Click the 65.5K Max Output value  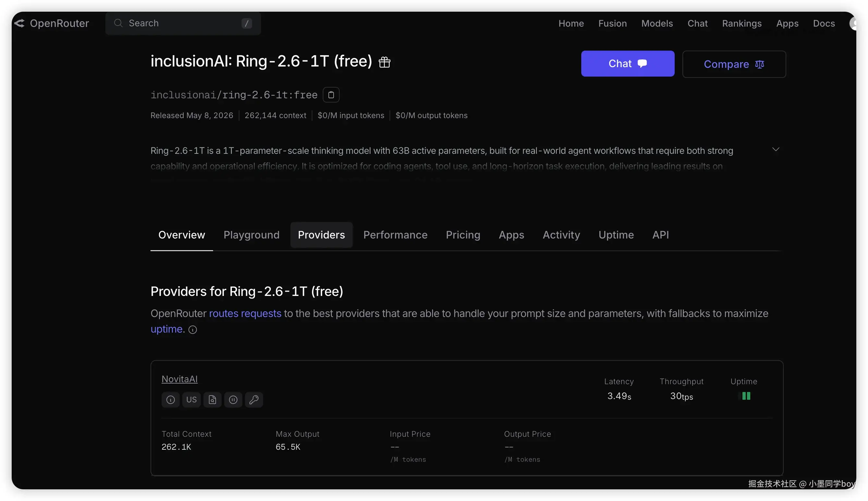click(288, 447)
